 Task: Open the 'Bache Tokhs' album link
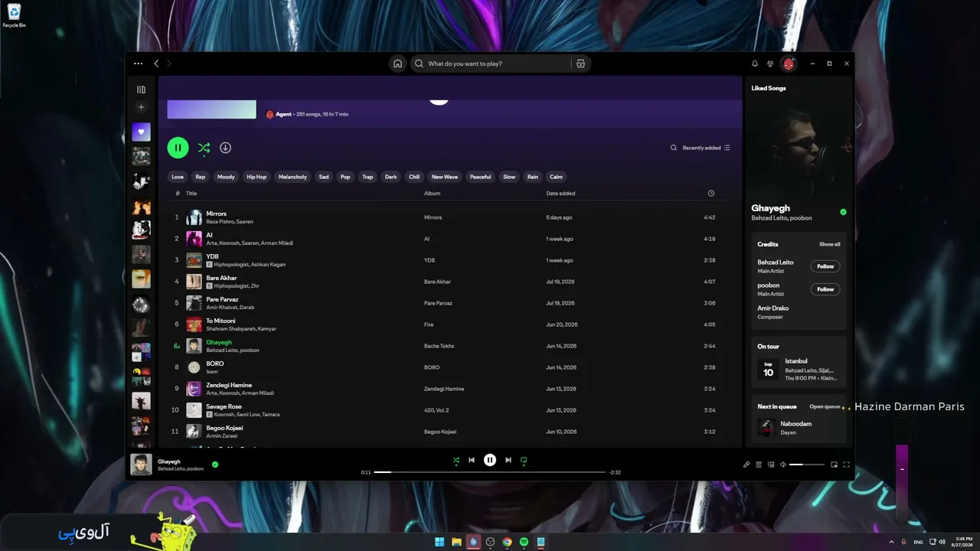pos(439,346)
